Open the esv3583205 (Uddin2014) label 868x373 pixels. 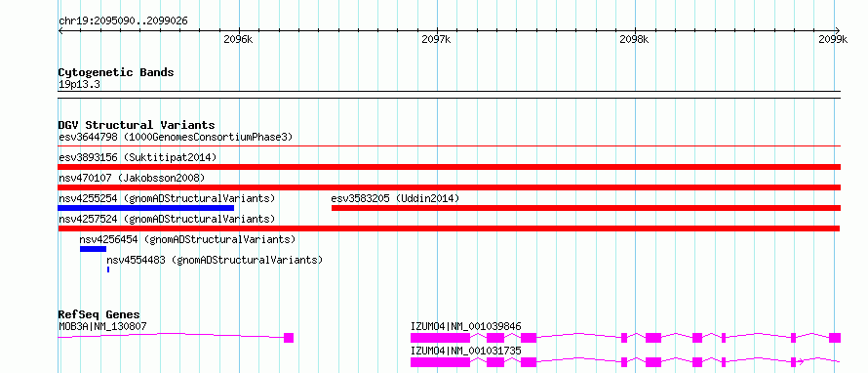click(x=395, y=198)
